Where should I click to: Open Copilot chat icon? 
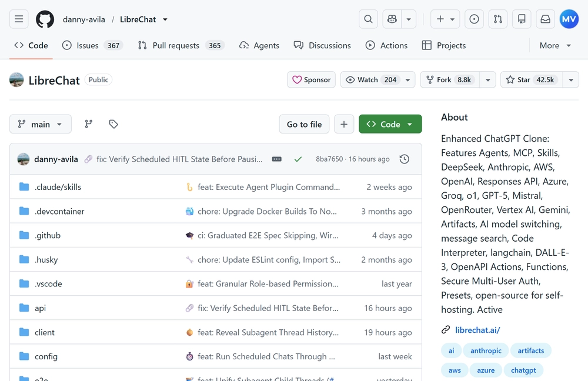pyautogui.click(x=392, y=19)
